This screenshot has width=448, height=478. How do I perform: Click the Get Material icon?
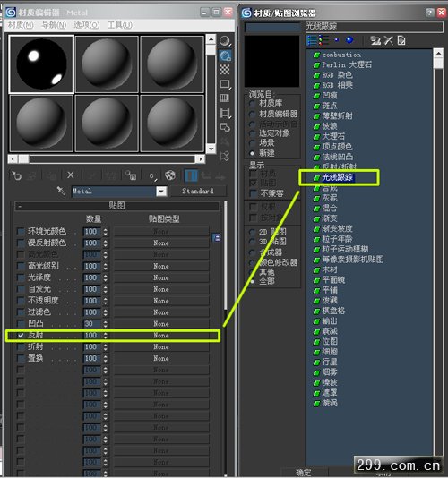point(15,175)
